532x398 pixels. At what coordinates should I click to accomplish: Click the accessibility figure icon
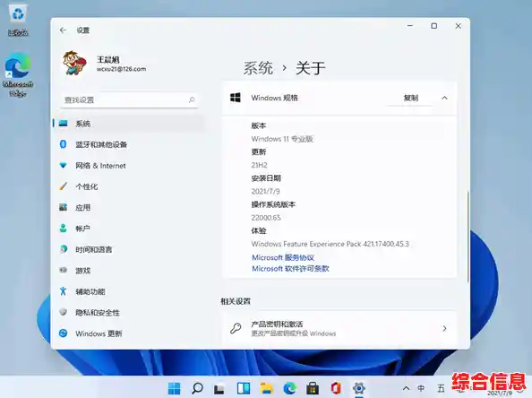coord(63,291)
